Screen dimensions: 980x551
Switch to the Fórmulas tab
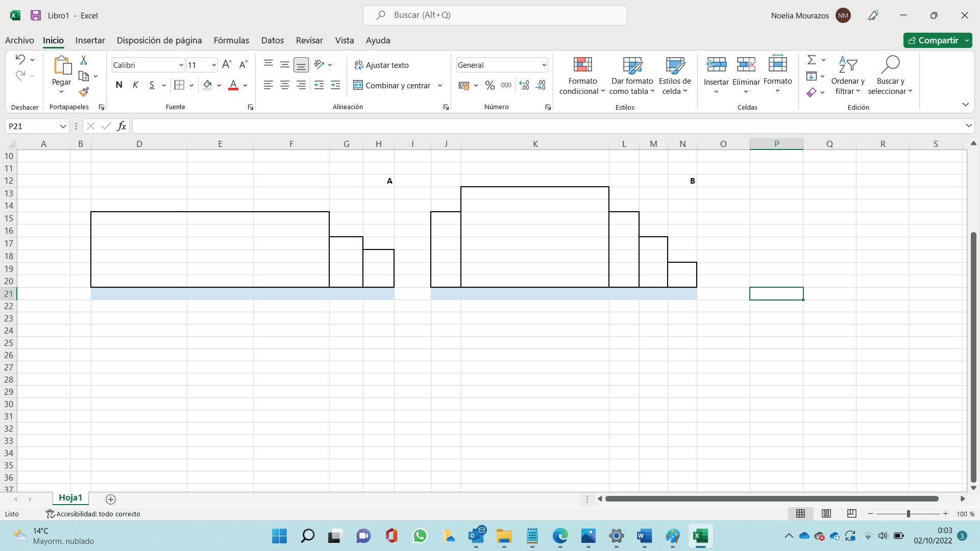(x=231, y=40)
